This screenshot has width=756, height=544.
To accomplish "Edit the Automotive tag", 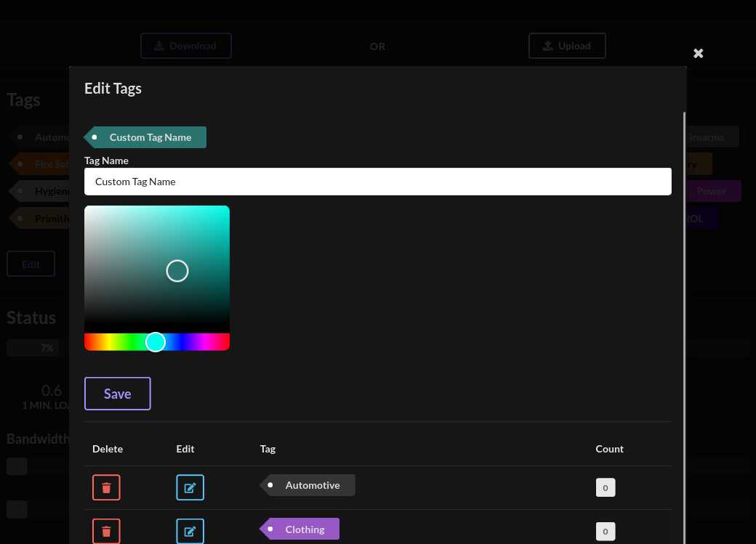I will pos(190,487).
